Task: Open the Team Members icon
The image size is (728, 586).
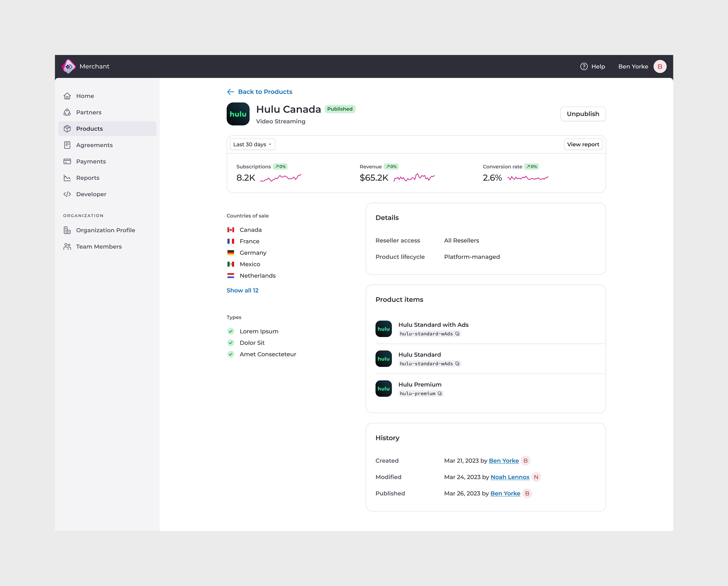Action: 67,246
